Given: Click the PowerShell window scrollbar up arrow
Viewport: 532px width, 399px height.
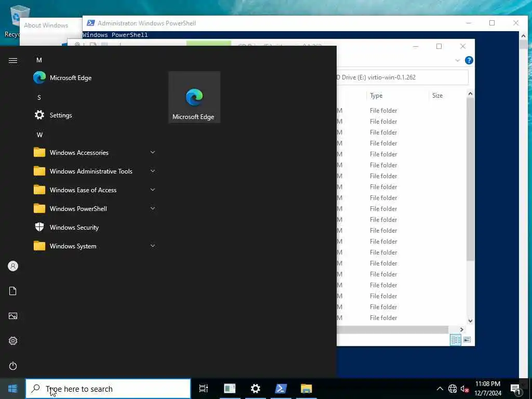Looking at the screenshot, I should (523, 36).
